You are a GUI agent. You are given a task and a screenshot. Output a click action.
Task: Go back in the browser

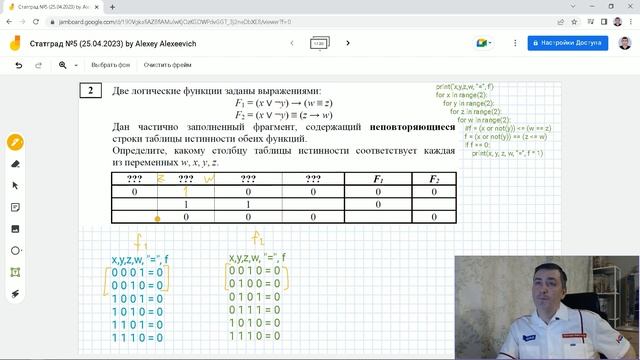click(9, 22)
